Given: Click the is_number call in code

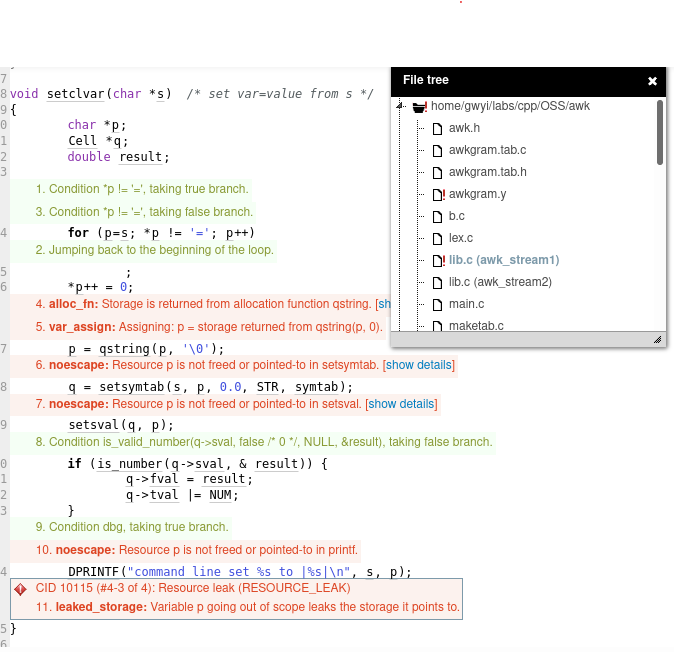Looking at the screenshot, I should (129, 464).
